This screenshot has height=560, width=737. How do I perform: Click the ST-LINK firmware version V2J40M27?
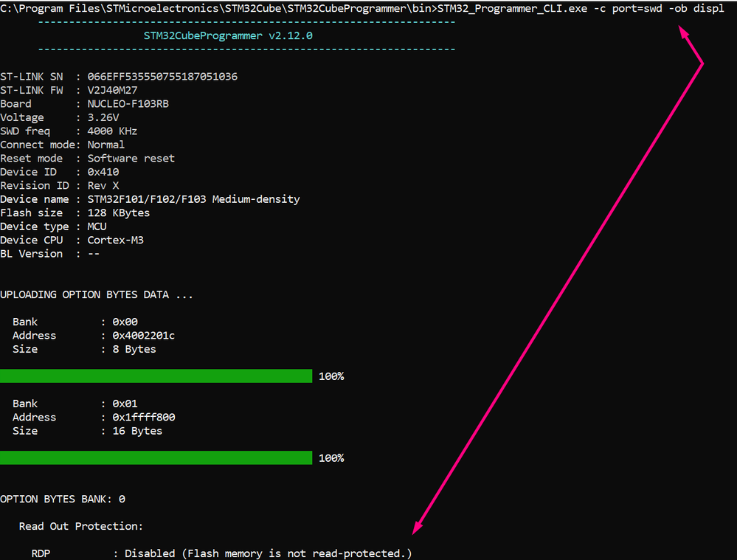click(x=112, y=90)
